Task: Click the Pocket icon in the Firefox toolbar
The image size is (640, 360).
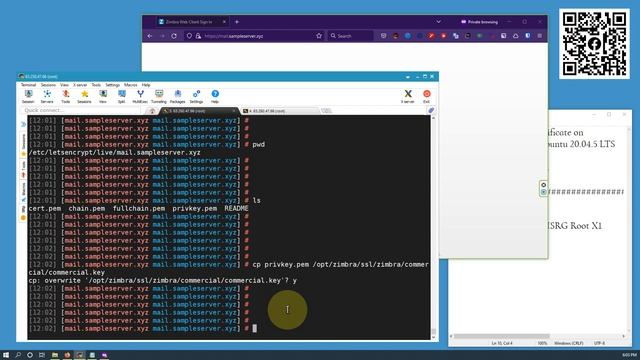Action: [x=383, y=36]
